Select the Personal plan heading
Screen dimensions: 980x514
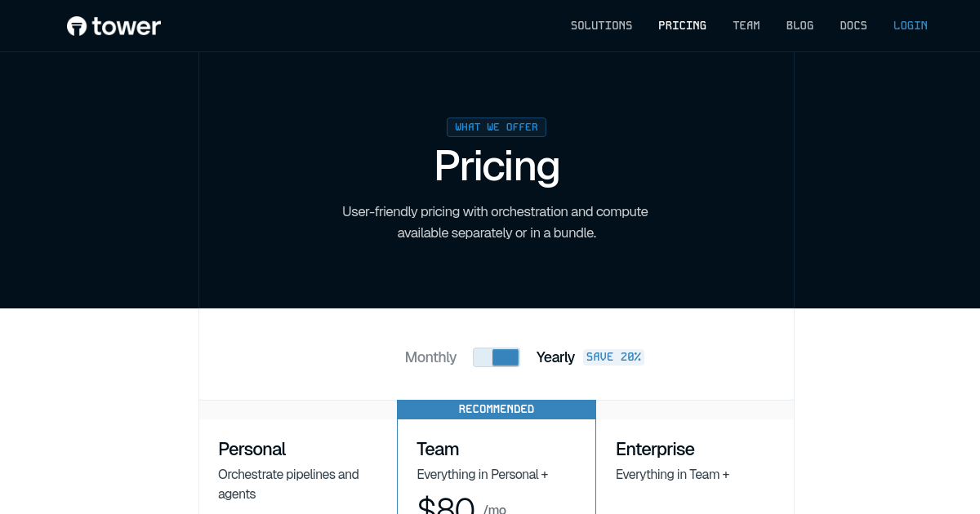coord(252,449)
